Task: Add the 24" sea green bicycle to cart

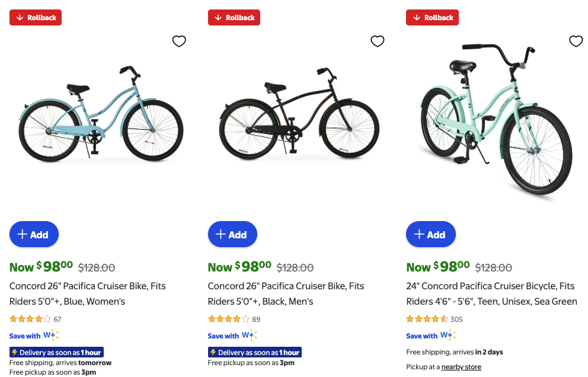Action: [431, 234]
